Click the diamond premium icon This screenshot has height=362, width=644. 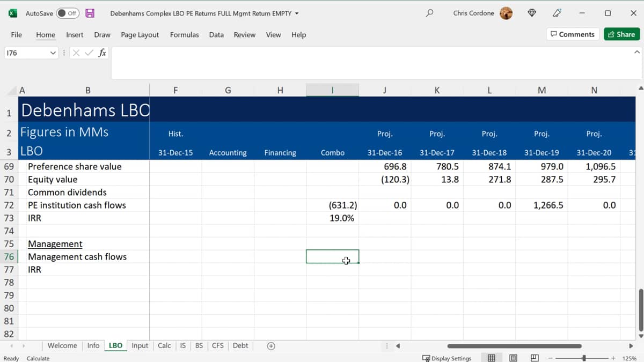(x=532, y=13)
